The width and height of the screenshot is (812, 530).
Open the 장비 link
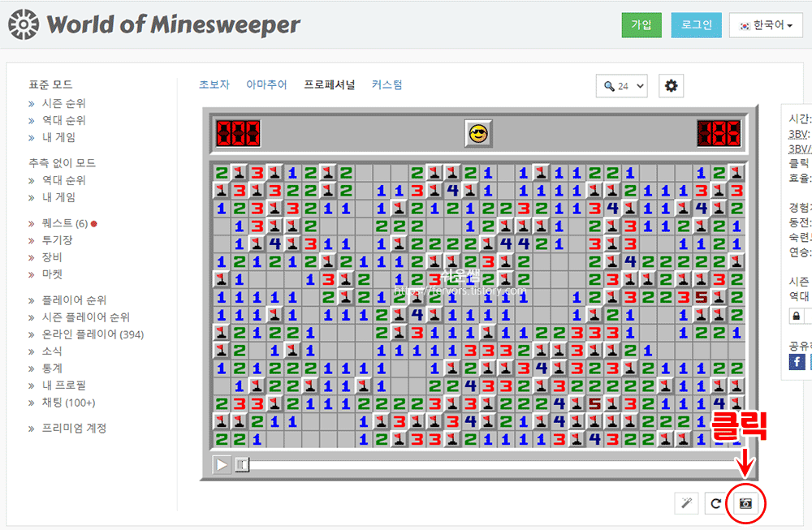tap(52, 257)
